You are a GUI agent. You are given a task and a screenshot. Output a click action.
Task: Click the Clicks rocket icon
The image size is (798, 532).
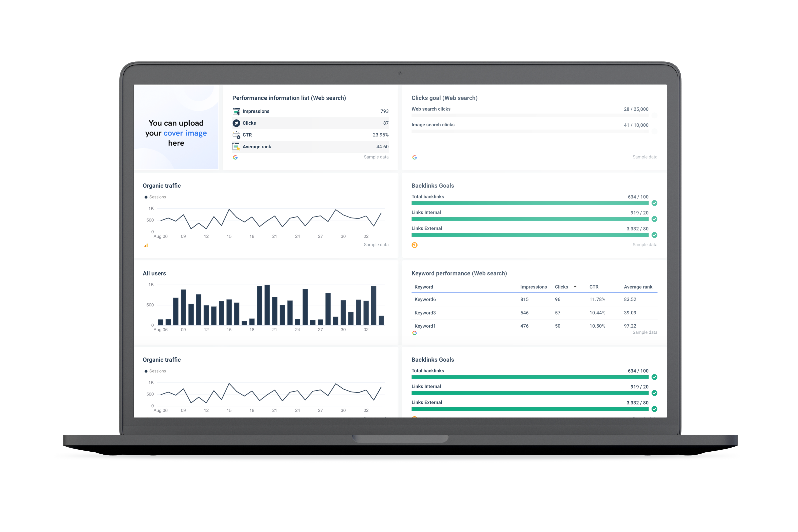pos(236,123)
